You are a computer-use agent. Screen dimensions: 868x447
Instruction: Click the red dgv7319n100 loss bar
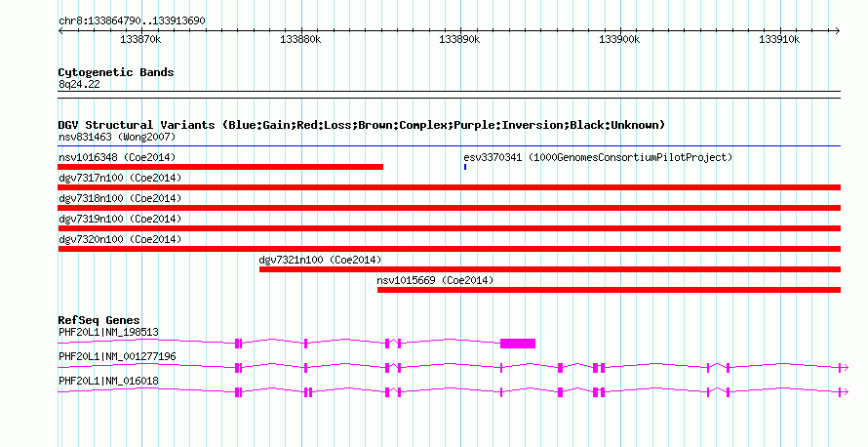point(450,228)
